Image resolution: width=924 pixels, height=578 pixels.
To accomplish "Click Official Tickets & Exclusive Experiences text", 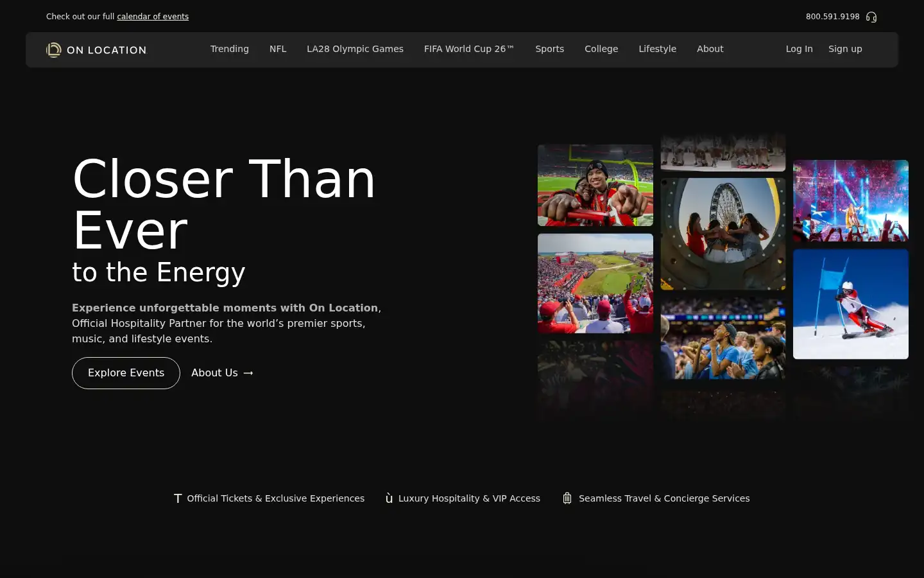I will (276, 498).
